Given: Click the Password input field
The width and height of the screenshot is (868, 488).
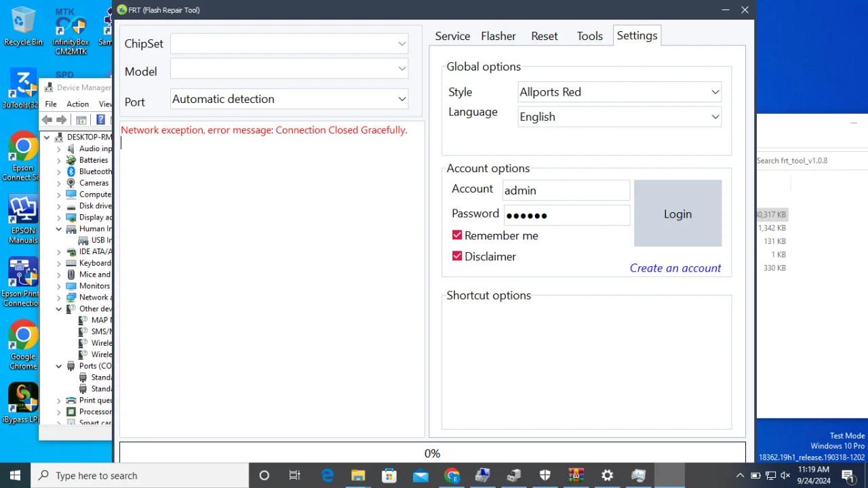Looking at the screenshot, I should pos(566,215).
